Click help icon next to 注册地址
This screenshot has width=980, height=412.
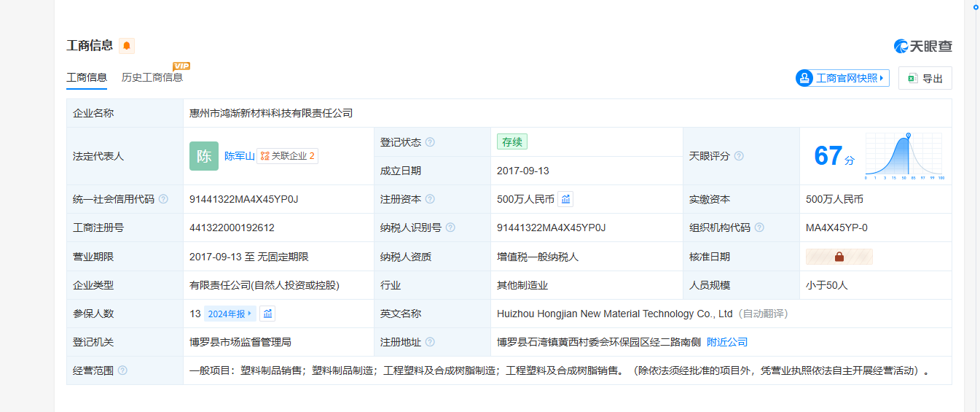coord(430,342)
